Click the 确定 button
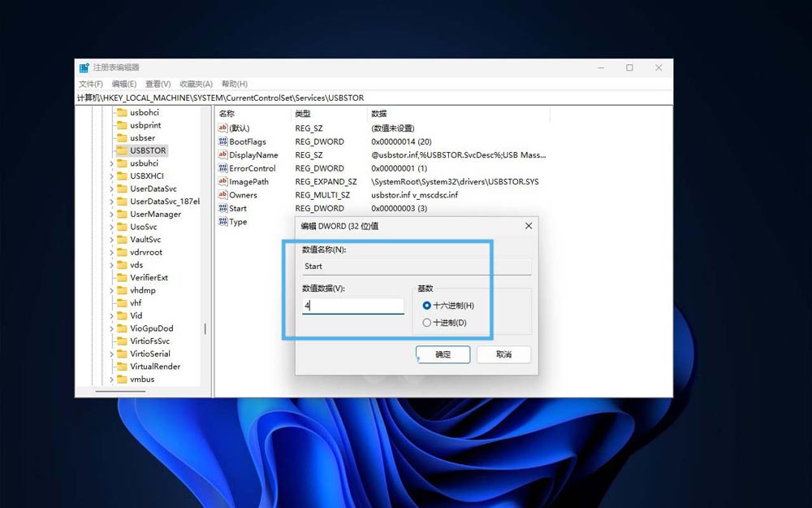Image resolution: width=812 pixels, height=508 pixels. (443, 354)
